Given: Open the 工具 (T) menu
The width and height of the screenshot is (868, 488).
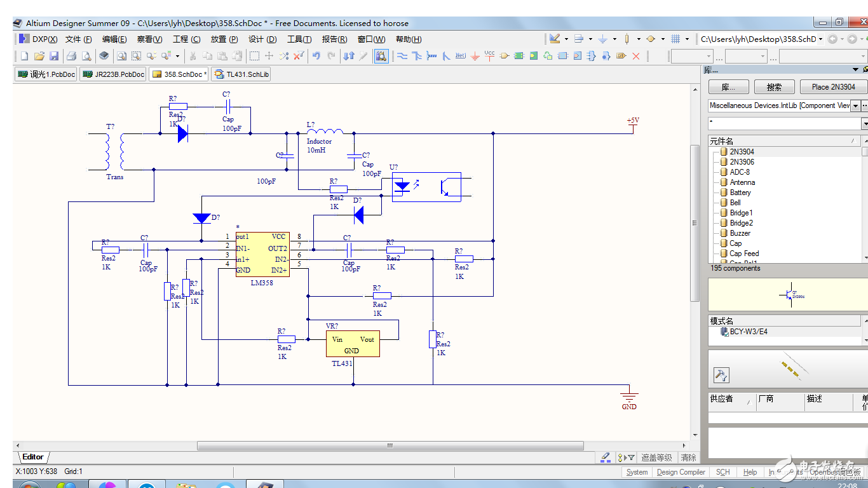Looking at the screenshot, I should (299, 39).
